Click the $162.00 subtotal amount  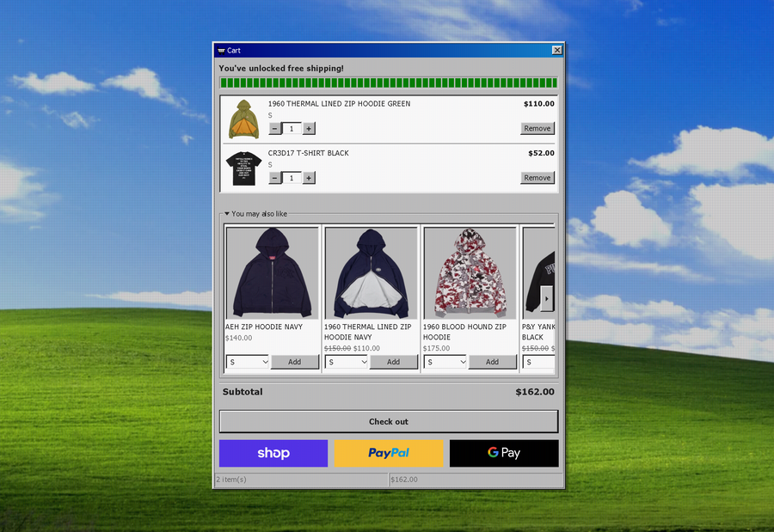(535, 392)
